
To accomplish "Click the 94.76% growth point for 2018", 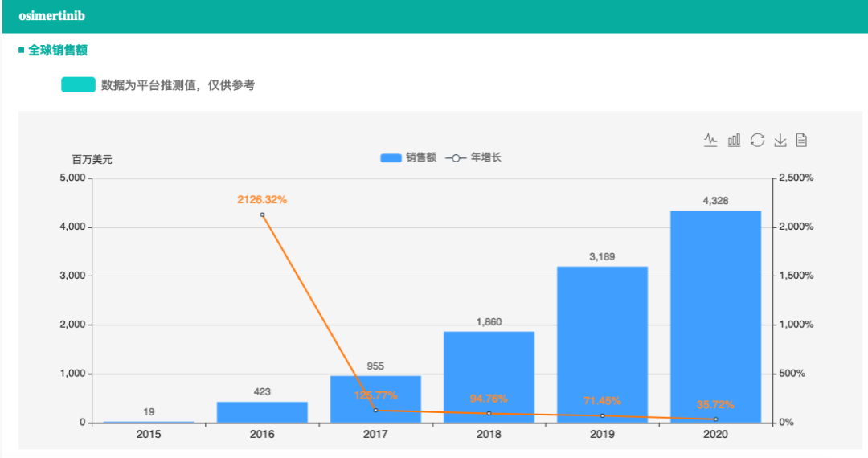I will [x=489, y=414].
